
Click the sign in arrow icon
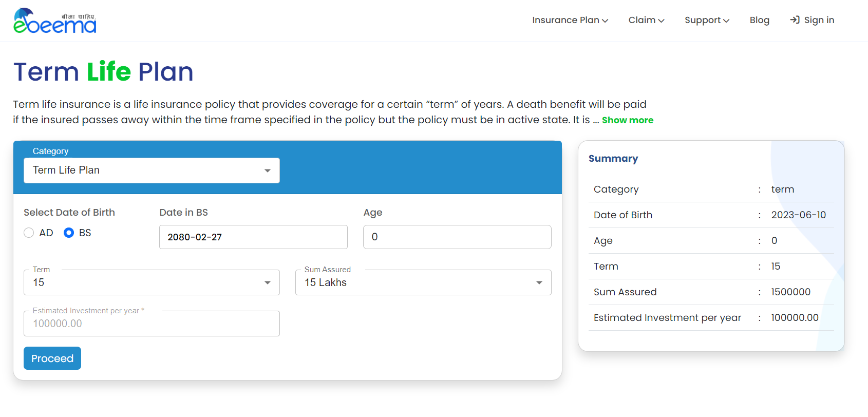pyautogui.click(x=795, y=20)
